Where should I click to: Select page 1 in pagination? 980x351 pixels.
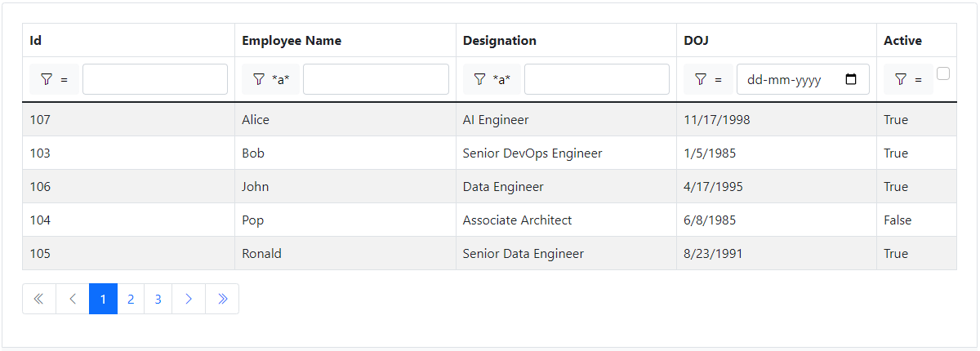pyautogui.click(x=103, y=299)
